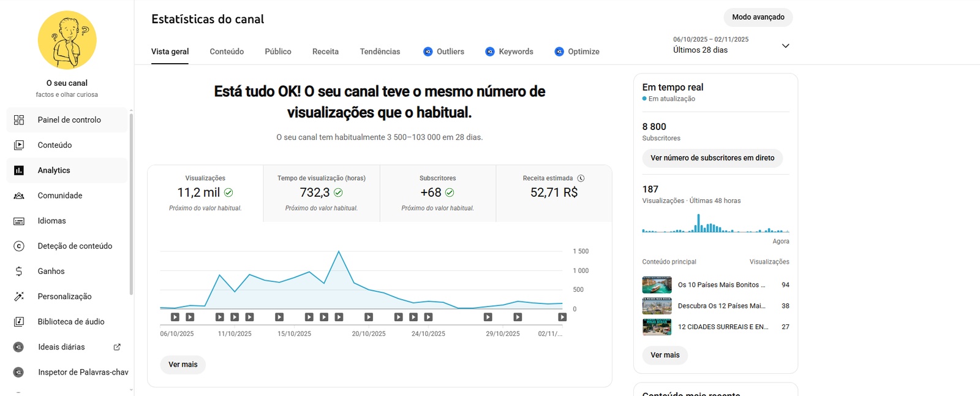This screenshot has width=980, height=396.
Task: Click Ver número de subscritores em direto
Action: pyautogui.click(x=712, y=158)
